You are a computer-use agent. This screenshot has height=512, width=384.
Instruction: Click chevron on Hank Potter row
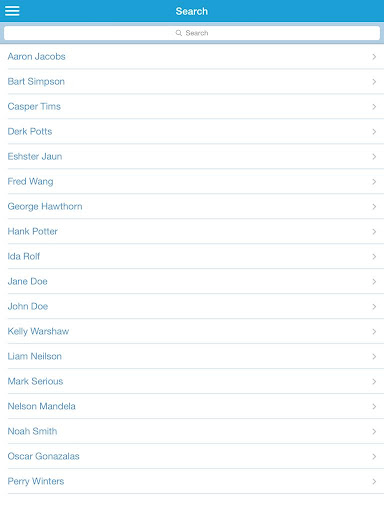coord(374,232)
